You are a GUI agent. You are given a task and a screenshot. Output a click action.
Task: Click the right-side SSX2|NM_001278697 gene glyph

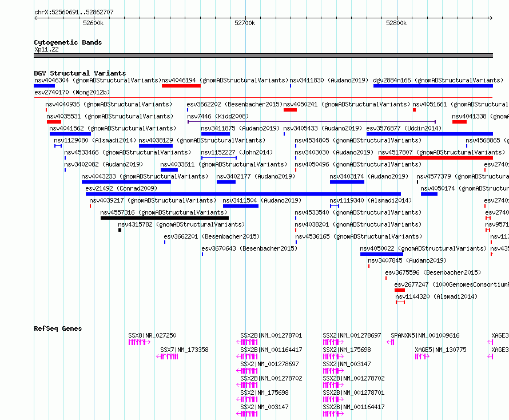click(333, 342)
